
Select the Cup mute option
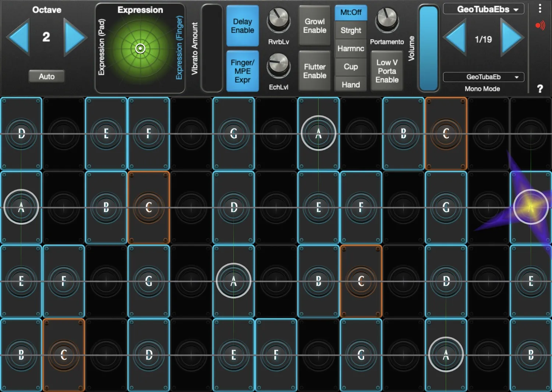tap(351, 67)
